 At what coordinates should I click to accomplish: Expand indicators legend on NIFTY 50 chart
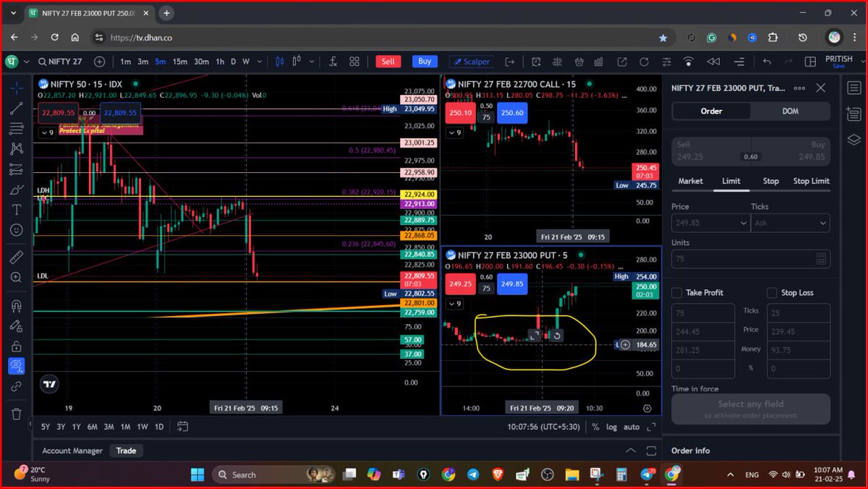(x=47, y=132)
